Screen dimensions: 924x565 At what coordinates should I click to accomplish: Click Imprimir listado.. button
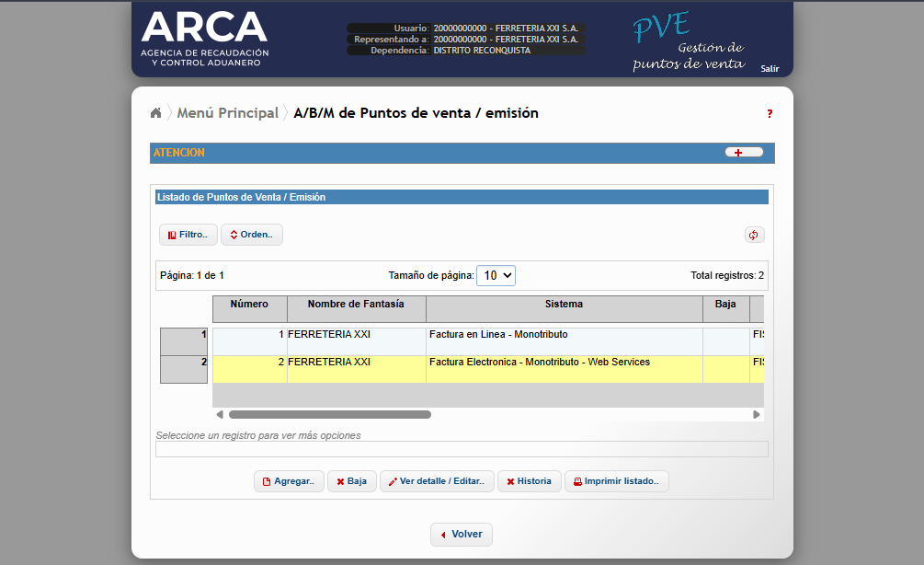[616, 481]
